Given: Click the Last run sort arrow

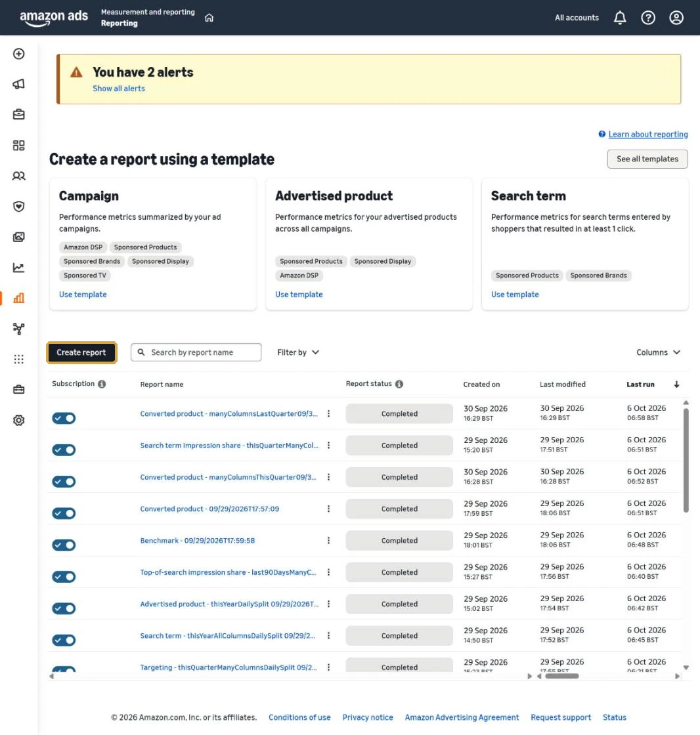Looking at the screenshot, I should (676, 385).
